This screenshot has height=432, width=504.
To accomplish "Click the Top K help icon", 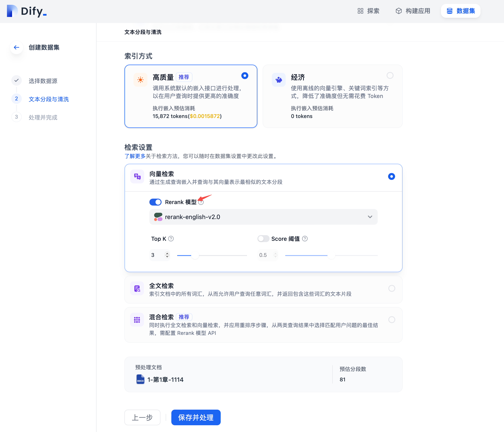I will pos(171,239).
